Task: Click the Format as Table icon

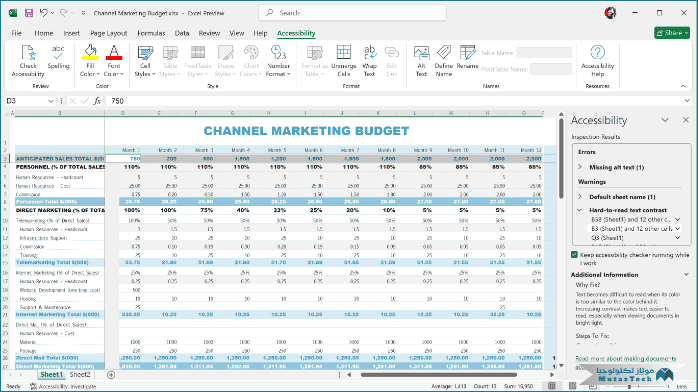Action: 314,53
